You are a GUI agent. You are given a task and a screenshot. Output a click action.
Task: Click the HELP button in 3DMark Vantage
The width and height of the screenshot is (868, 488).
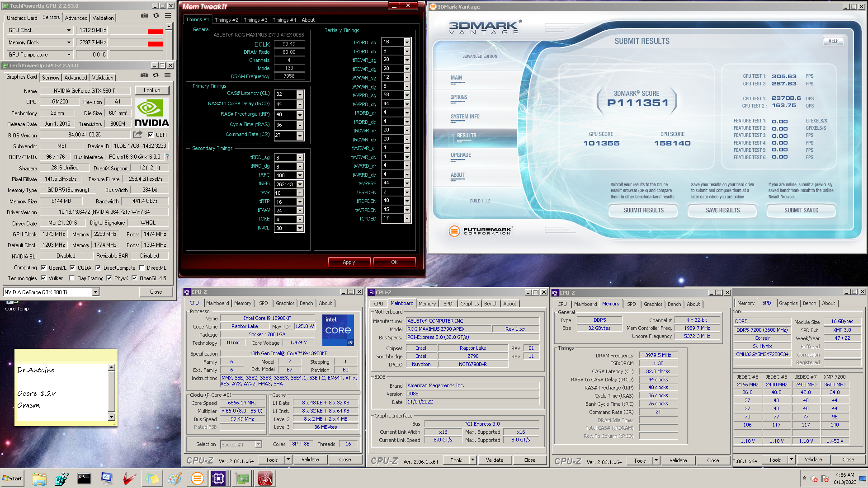tap(833, 41)
